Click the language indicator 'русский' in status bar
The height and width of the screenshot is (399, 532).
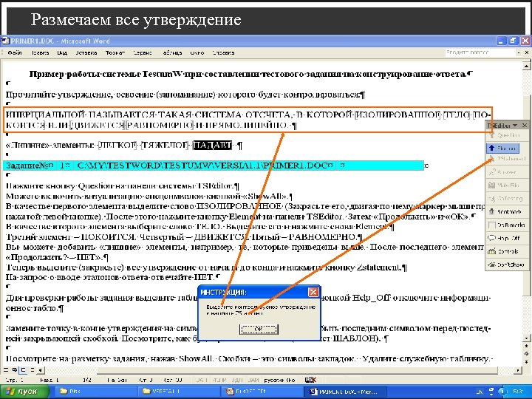tap(279, 381)
